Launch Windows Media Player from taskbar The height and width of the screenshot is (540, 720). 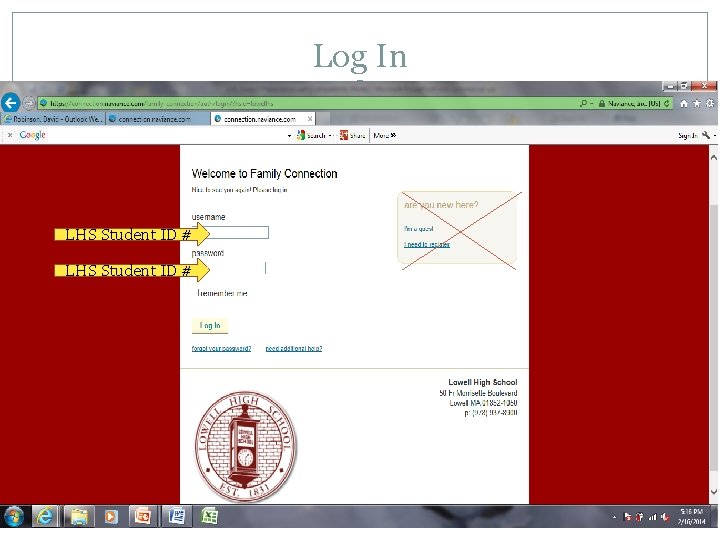(111, 517)
